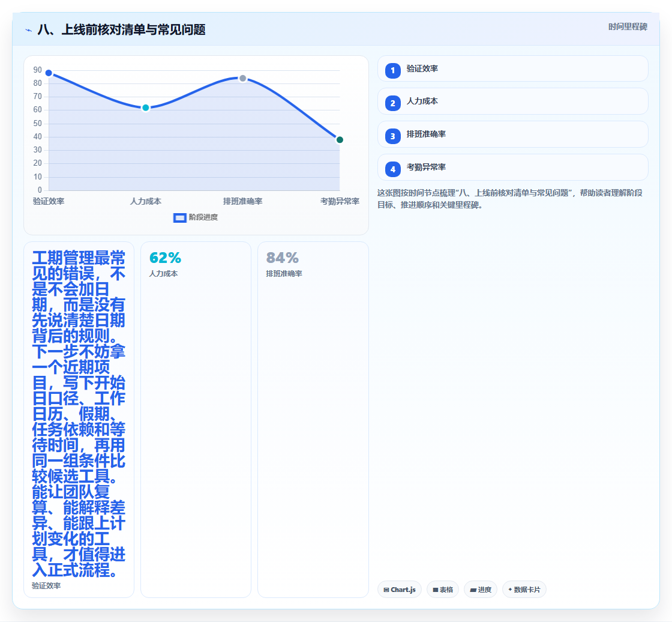Click the lightning icon beside the section title
This screenshot has height=622, width=672.
(x=29, y=30)
